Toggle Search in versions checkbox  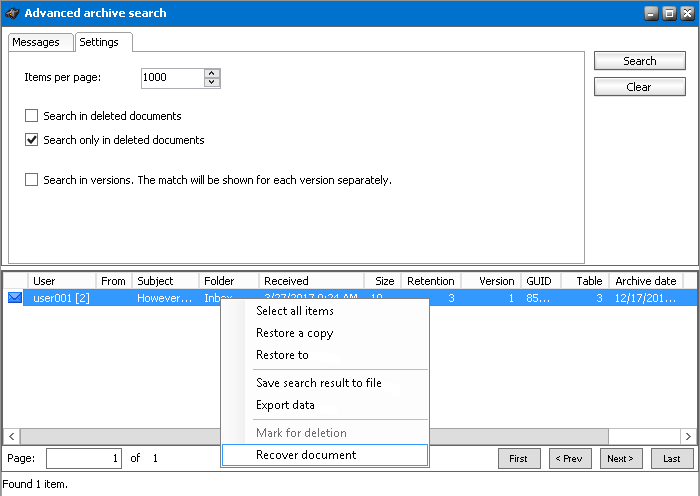(31, 180)
